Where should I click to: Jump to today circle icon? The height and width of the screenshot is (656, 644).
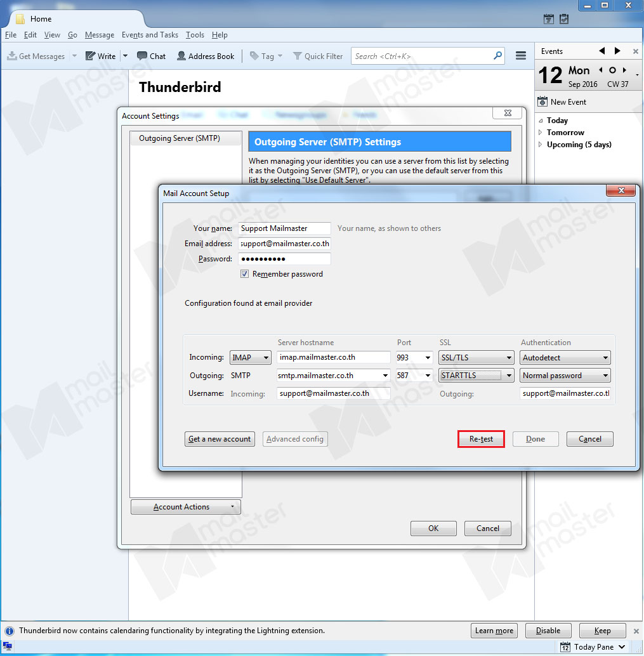coord(612,70)
